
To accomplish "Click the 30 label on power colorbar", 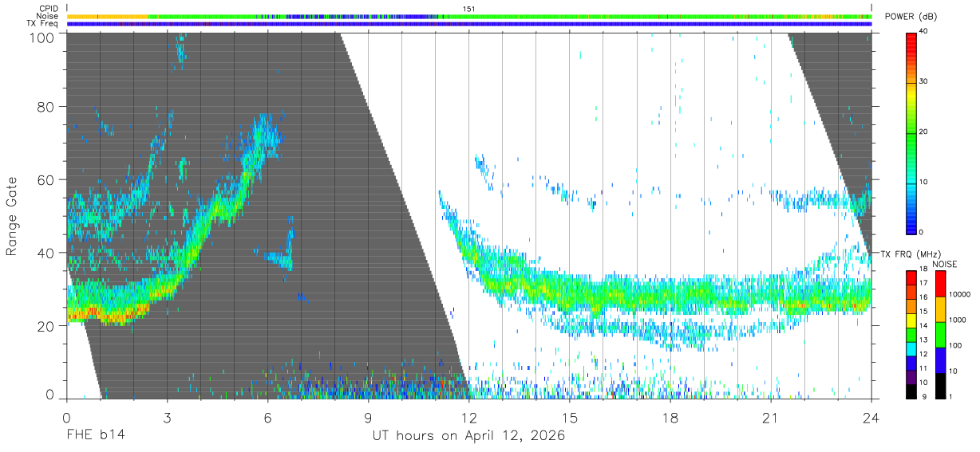I will [x=923, y=82].
